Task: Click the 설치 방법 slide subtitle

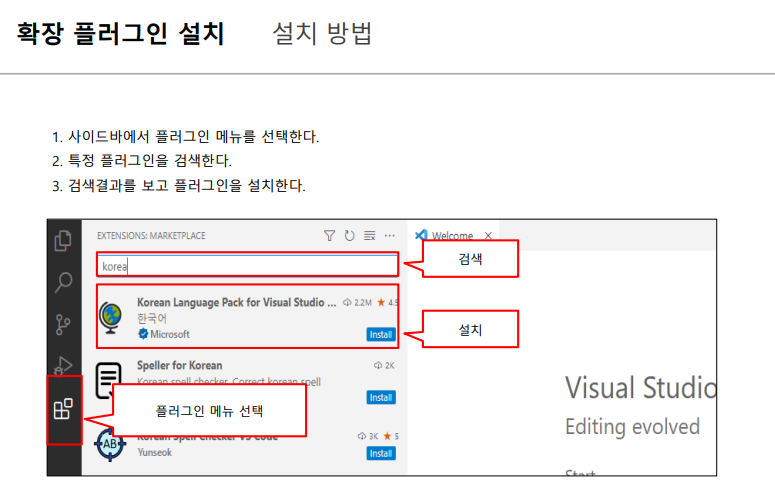Action: [x=322, y=34]
